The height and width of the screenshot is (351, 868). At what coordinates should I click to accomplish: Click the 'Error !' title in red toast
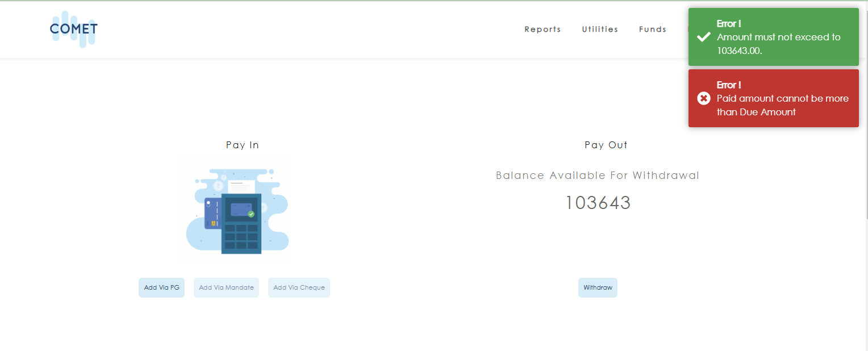[x=729, y=85]
